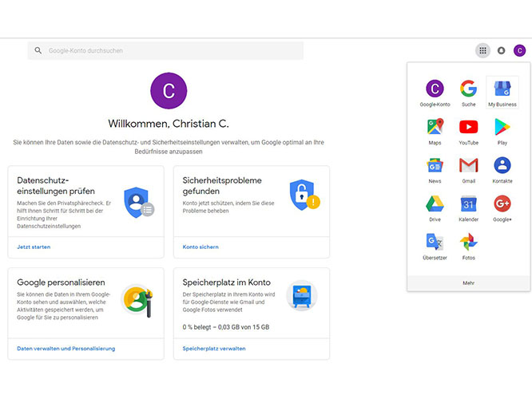Image resolution: width=532 pixels, height=399 pixels.
Task: Click the storage cabinet icon
Action: click(x=302, y=295)
